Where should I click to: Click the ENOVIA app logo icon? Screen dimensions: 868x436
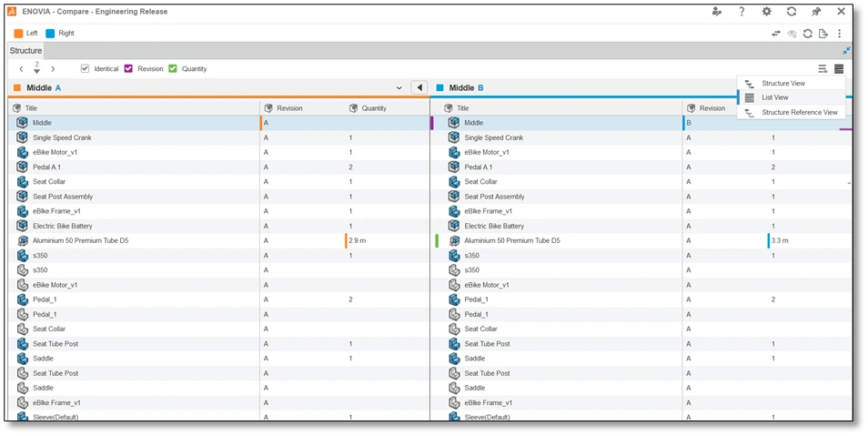[x=12, y=11]
